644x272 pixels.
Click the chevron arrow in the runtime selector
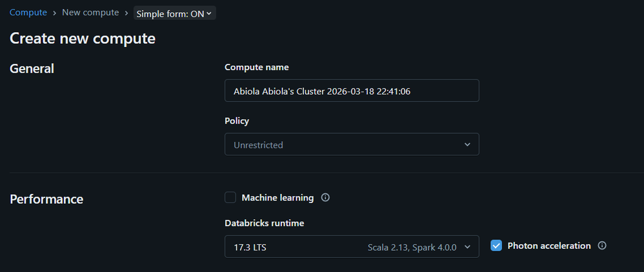click(467, 247)
